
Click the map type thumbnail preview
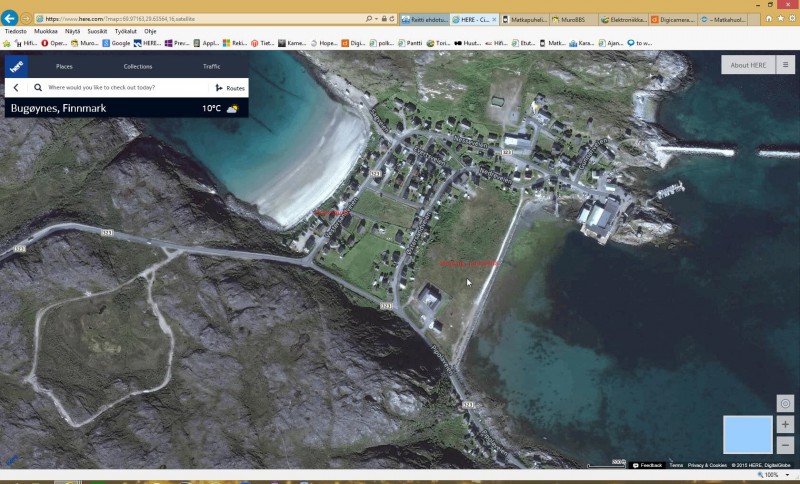click(747, 435)
